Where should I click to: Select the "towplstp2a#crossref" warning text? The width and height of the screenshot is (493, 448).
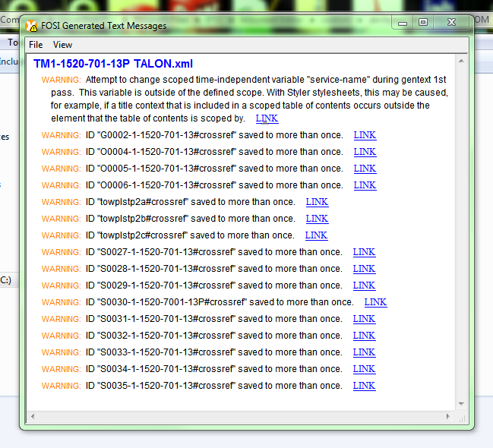point(190,202)
